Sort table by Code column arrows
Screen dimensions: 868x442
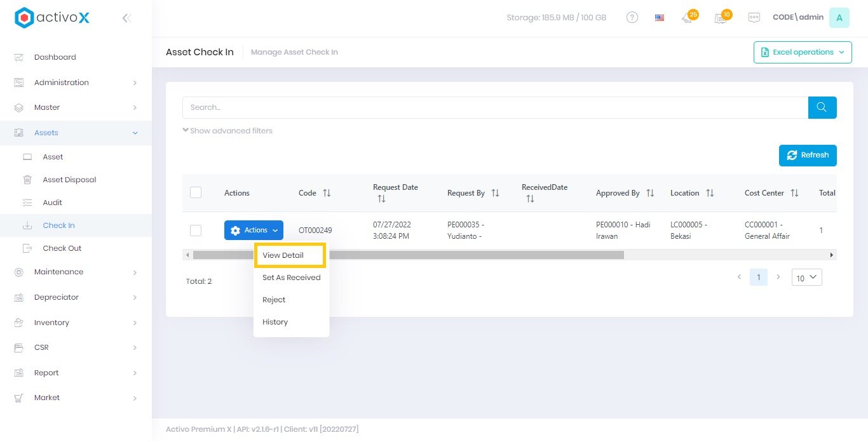pyautogui.click(x=327, y=193)
